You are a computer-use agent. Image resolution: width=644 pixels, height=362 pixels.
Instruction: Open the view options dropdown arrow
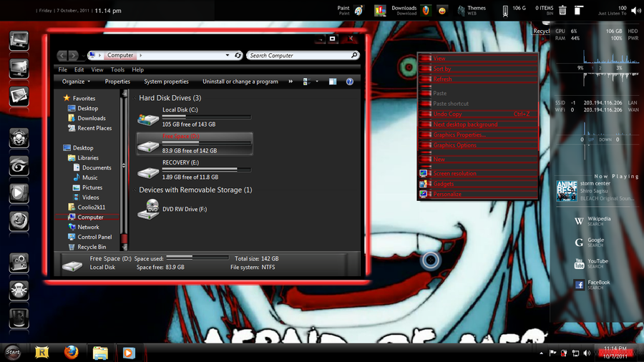coord(317,82)
